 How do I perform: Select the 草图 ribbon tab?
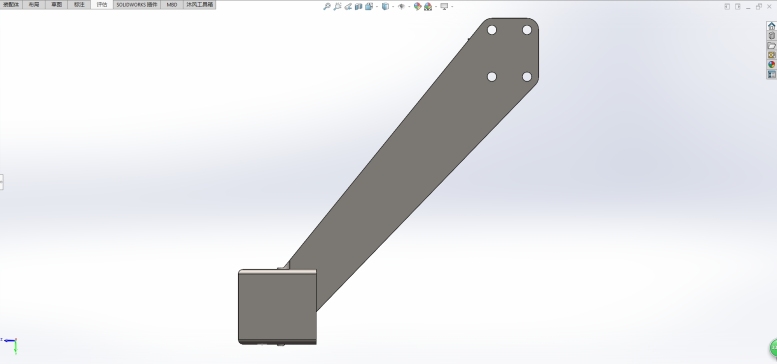tap(56, 4)
